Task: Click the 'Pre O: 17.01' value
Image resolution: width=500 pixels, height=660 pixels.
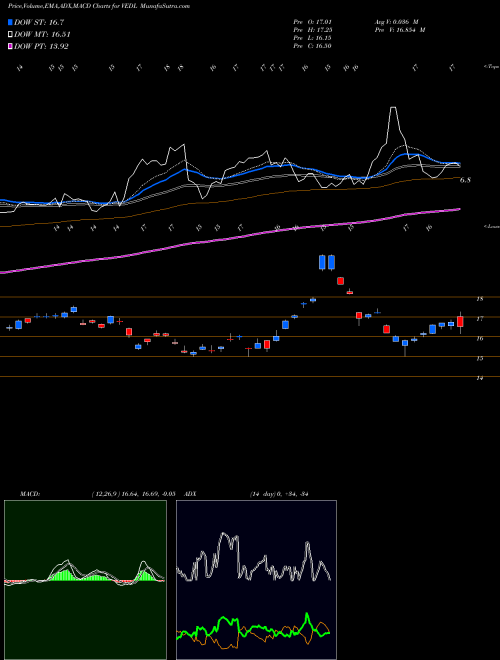Action: click(x=312, y=22)
